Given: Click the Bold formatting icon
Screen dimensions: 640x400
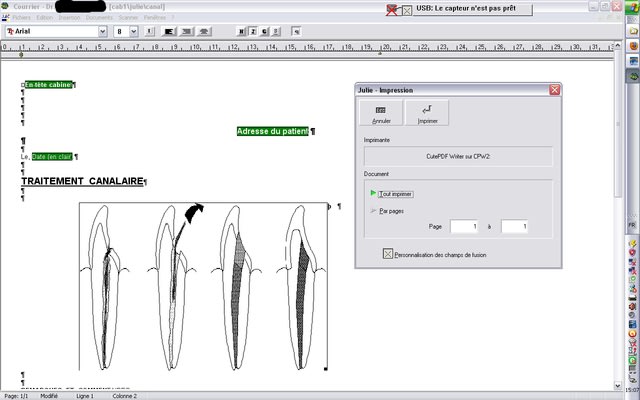Looking at the screenshot, I should click(x=241, y=32).
